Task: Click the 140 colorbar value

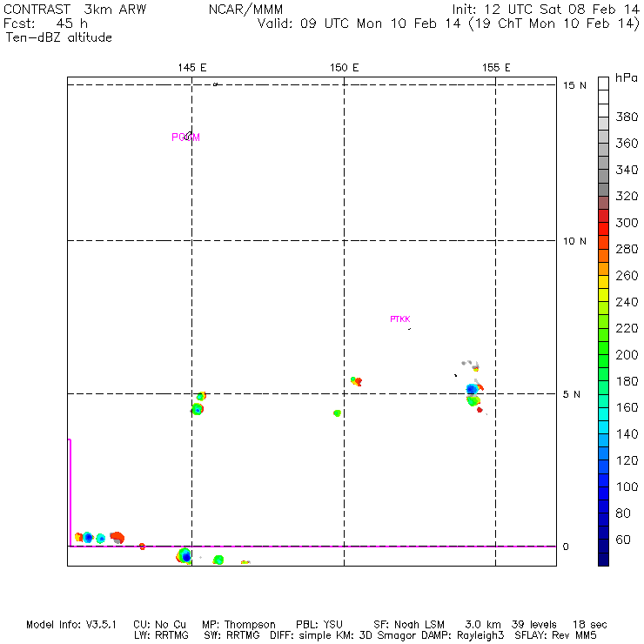Action: click(x=627, y=433)
